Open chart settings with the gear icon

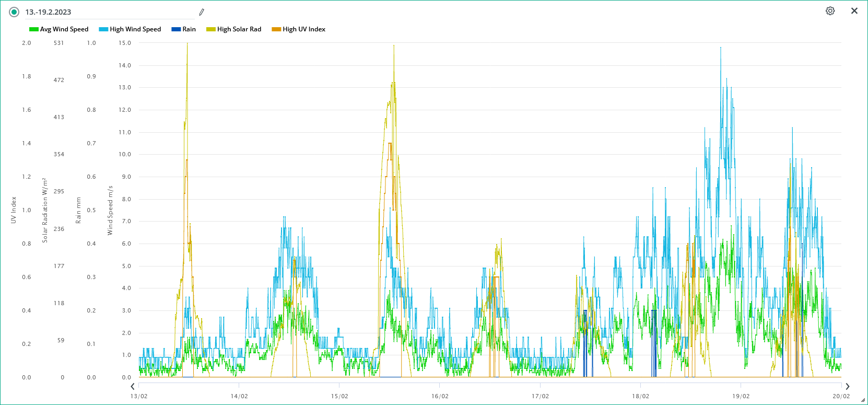(x=830, y=11)
